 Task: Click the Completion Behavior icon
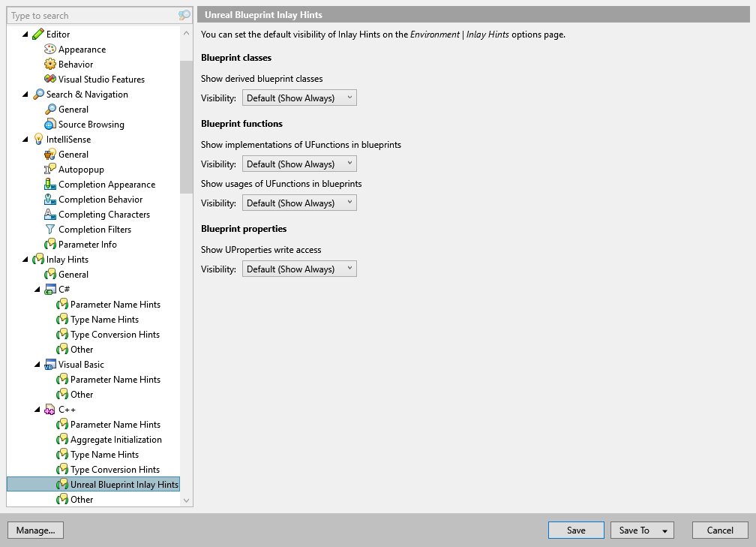pyautogui.click(x=49, y=200)
